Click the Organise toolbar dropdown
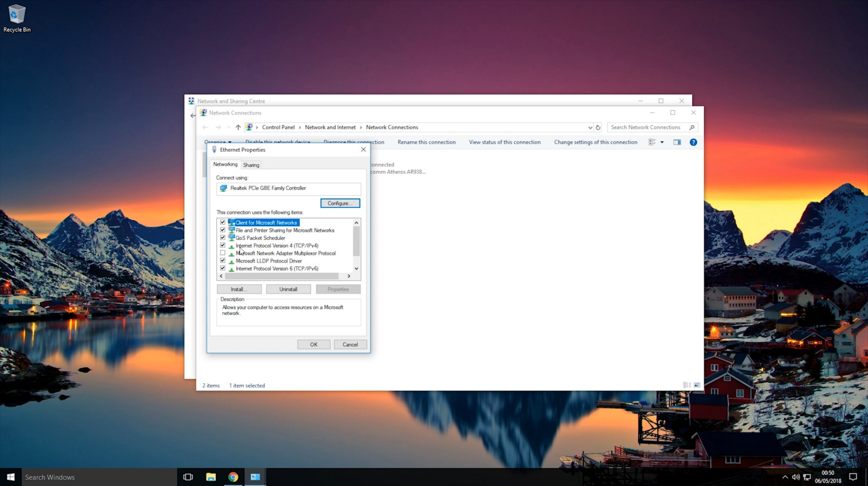Viewport: 868px width, 486px height. pyautogui.click(x=218, y=142)
